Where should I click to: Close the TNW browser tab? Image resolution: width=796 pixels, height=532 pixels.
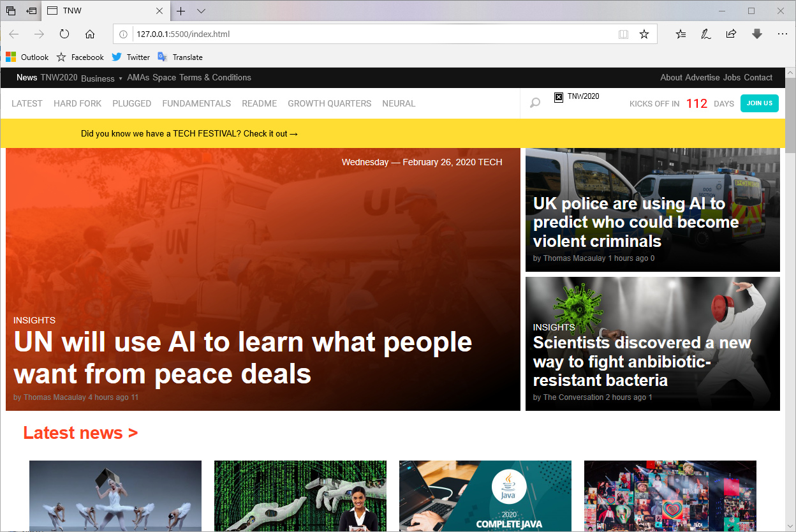tap(159, 11)
